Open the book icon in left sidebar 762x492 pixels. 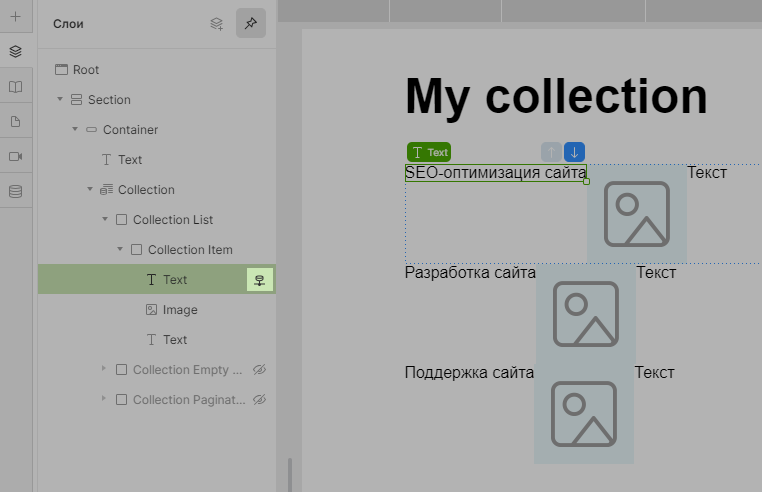(x=16, y=87)
